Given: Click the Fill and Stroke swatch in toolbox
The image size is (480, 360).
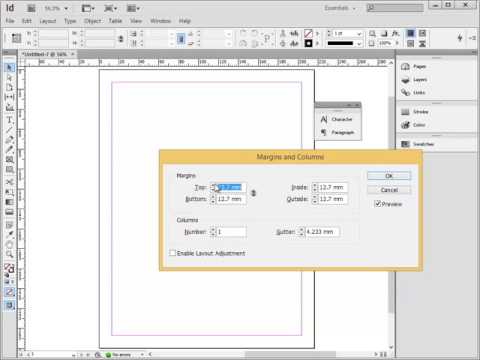Looking at the screenshot, I should [x=9, y=268].
